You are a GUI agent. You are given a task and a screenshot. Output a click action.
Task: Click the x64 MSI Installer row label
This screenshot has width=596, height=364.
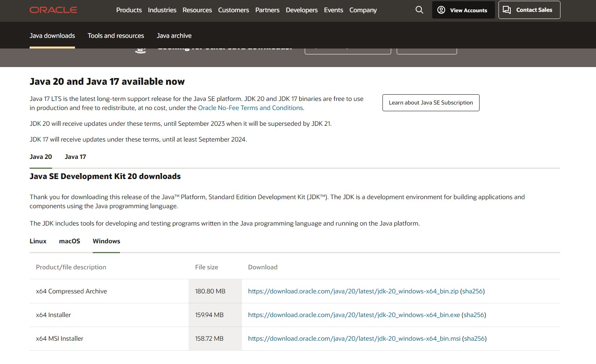pos(60,338)
